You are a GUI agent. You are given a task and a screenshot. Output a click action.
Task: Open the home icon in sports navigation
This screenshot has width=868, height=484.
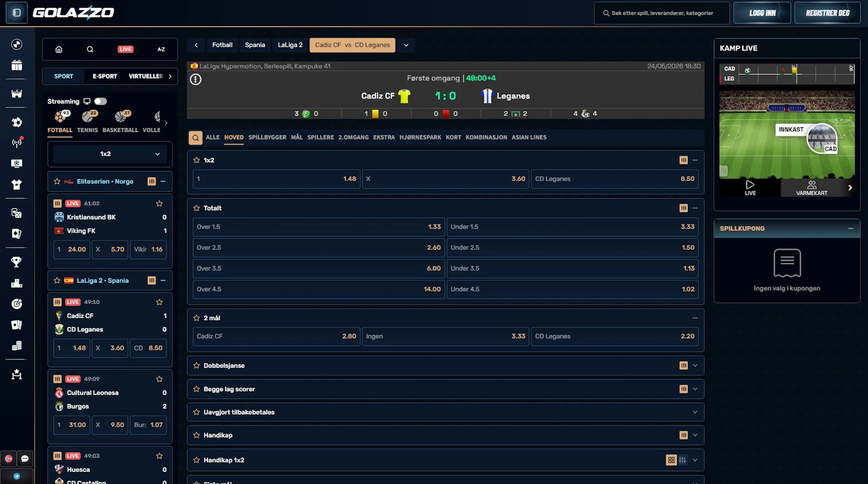tap(59, 49)
